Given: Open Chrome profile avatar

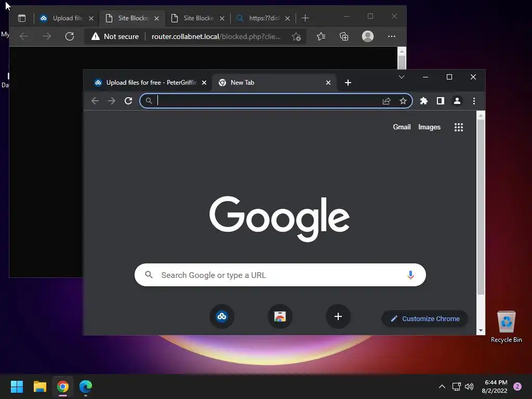Looking at the screenshot, I should [457, 101].
